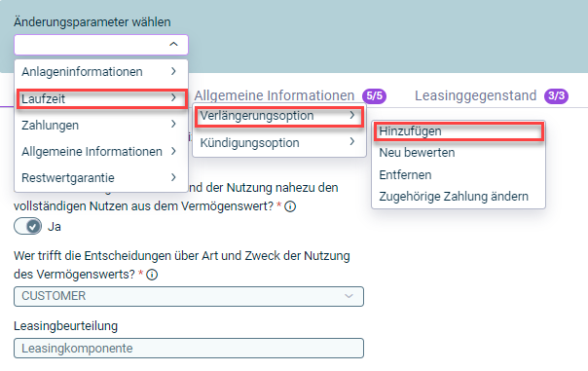Screen dimensions: 588x371
Task: Click the 5/5 badge on Allgemeine Informationen
Action: (374, 96)
